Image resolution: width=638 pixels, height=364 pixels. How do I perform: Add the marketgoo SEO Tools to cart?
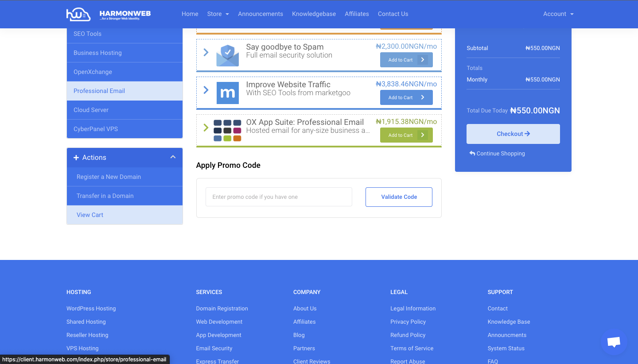(406, 97)
